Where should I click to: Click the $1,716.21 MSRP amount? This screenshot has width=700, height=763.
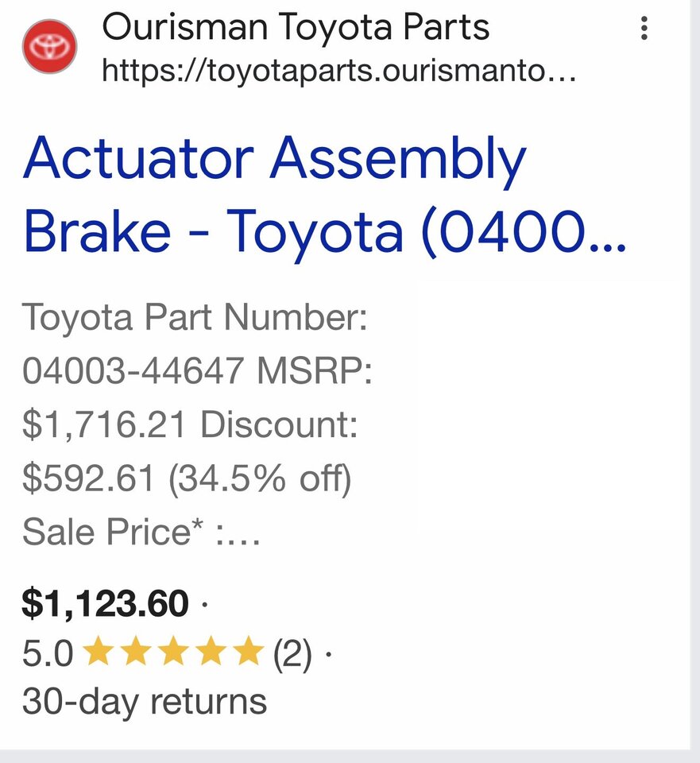(x=103, y=424)
